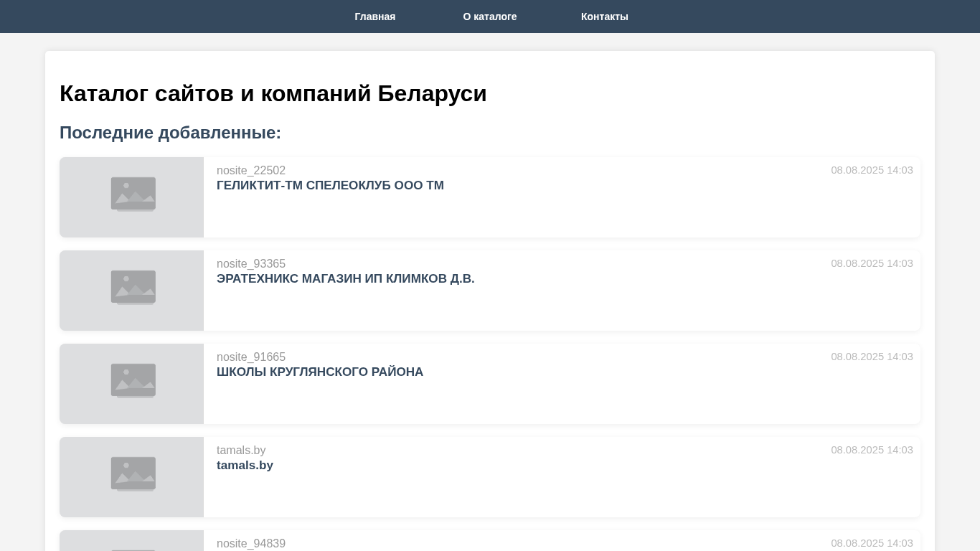This screenshot has height=551, width=980.
Task: Click placeholder image of ЭРАТЕХНИКС entry
Action: pyautogui.click(x=132, y=291)
